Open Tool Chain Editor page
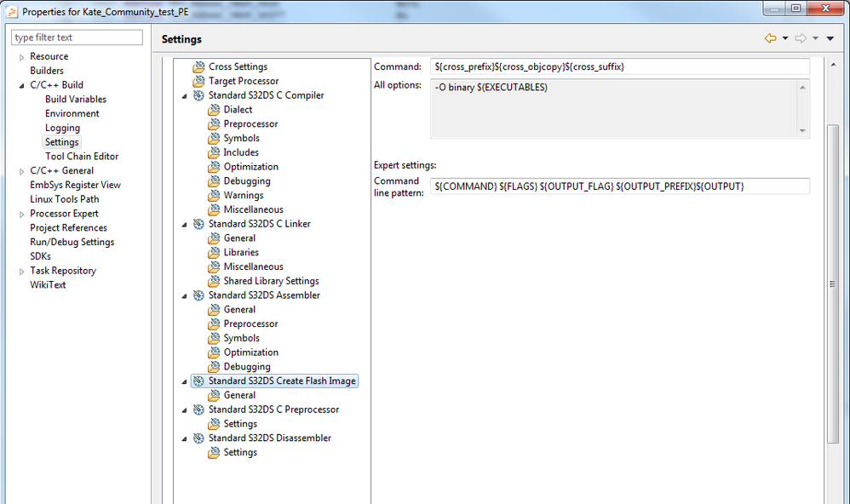Image resolution: width=850 pixels, height=504 pixels. point(82,156)
